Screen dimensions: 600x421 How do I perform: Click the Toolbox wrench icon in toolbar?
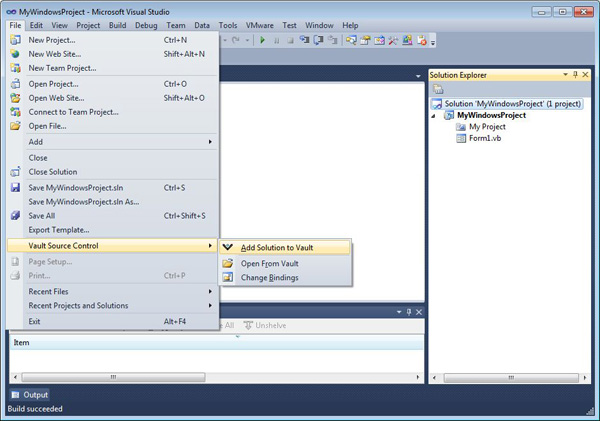tap(393, 41)
